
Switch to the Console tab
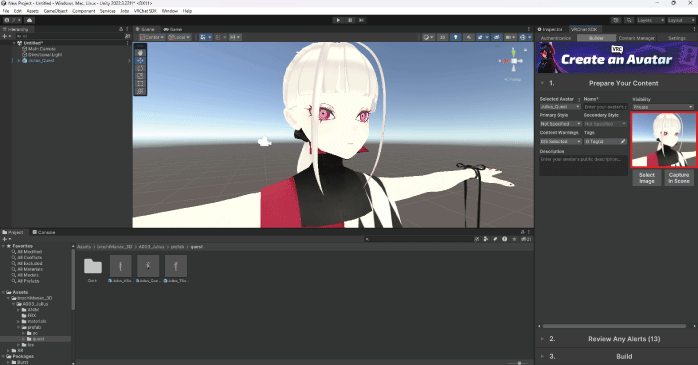[x=44, y=232]
